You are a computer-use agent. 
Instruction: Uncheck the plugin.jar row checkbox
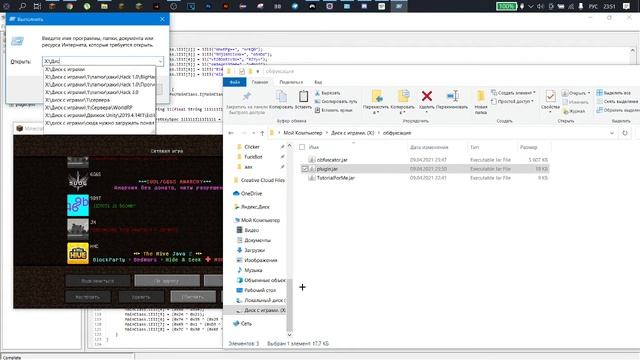point(304,169)
